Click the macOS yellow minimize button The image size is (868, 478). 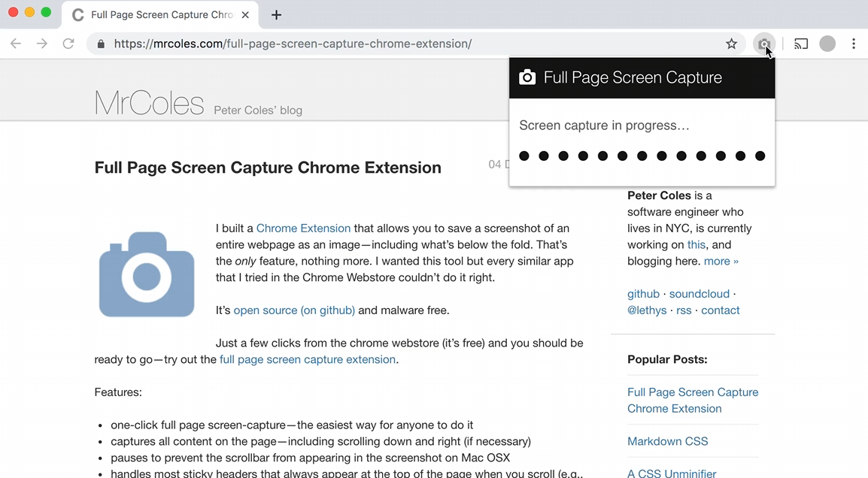[29, 12]
